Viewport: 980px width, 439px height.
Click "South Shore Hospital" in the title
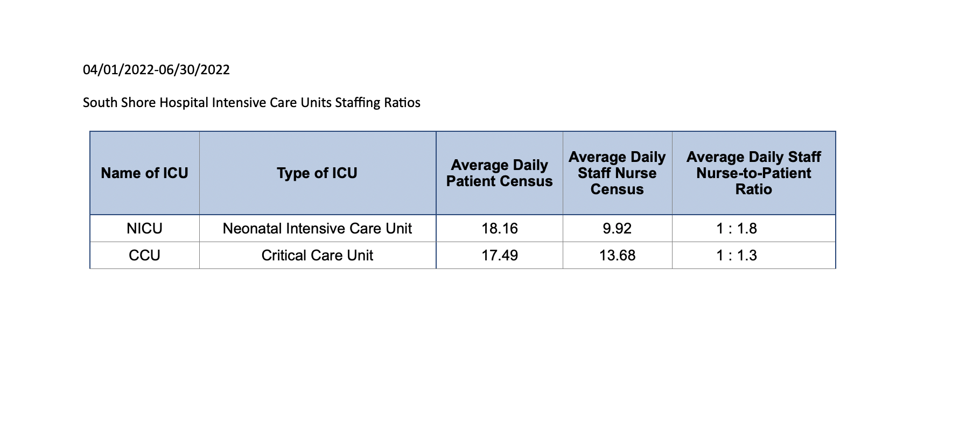[145, 103]
